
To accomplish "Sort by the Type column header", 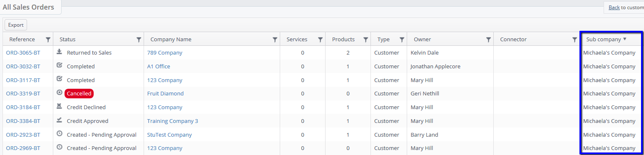I will tap(383, 40).
